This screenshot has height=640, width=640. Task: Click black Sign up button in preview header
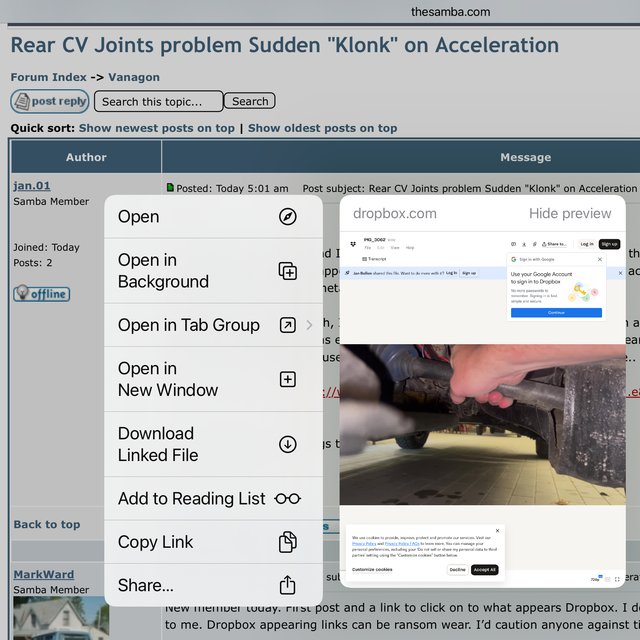[x=609, y=244]
